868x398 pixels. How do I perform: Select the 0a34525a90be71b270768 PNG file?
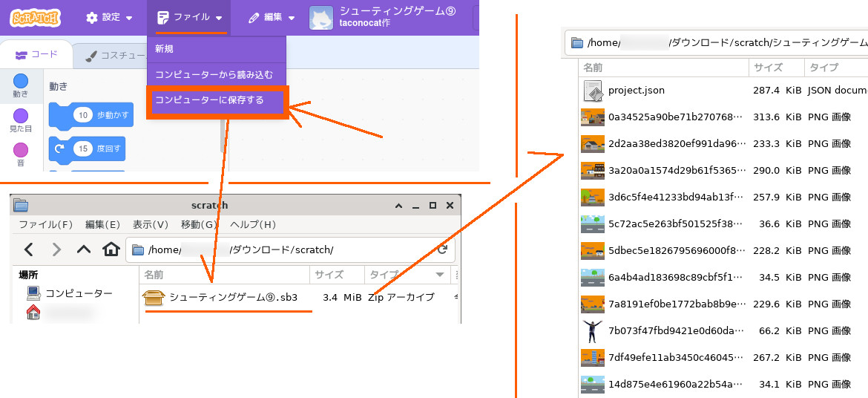point(723,117)
